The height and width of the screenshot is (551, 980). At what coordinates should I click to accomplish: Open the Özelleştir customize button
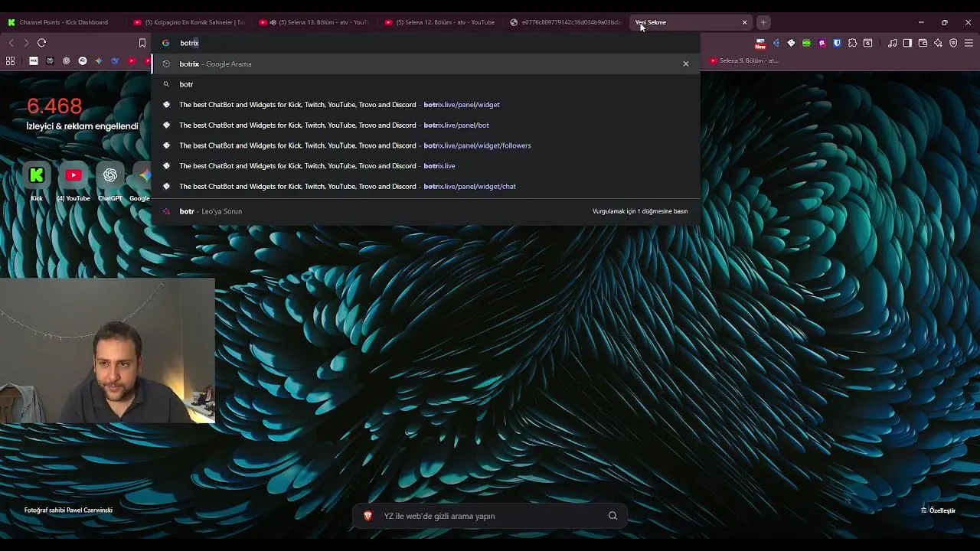pyautogui.click(x=939, y=510)
